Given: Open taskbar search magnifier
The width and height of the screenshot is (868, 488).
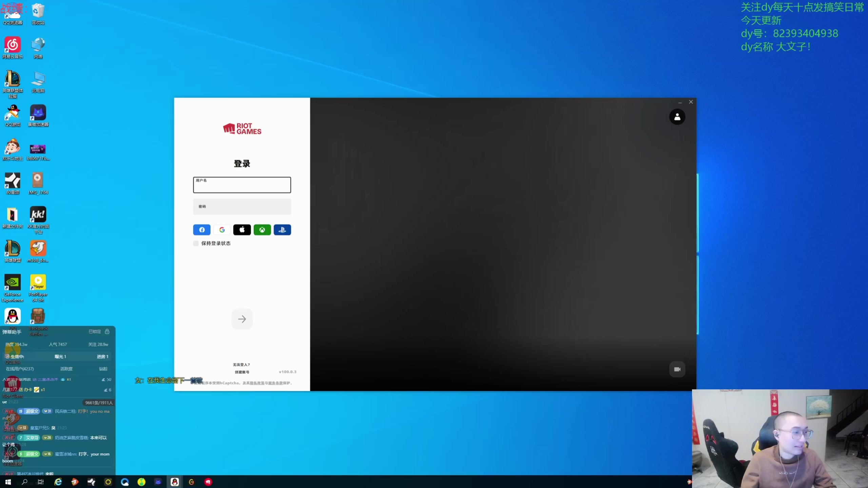Looking at the screenshot, I should tap(24, 482).
